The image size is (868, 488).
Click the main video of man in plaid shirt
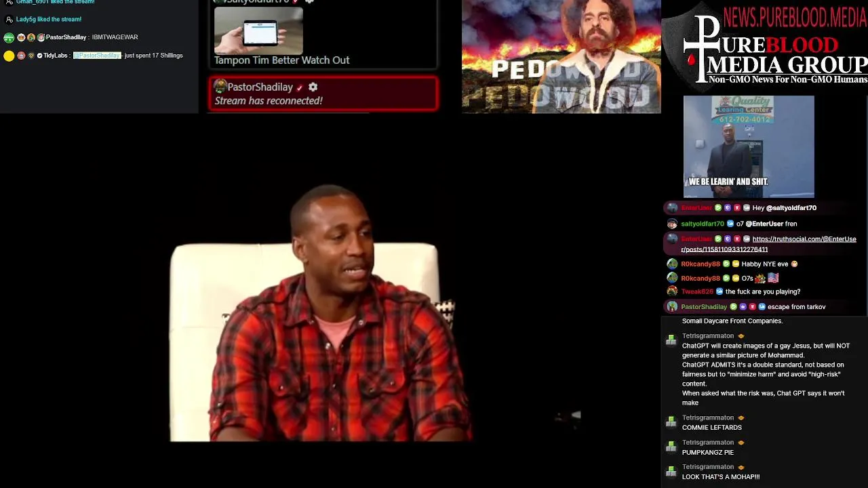tap(321, 312)
